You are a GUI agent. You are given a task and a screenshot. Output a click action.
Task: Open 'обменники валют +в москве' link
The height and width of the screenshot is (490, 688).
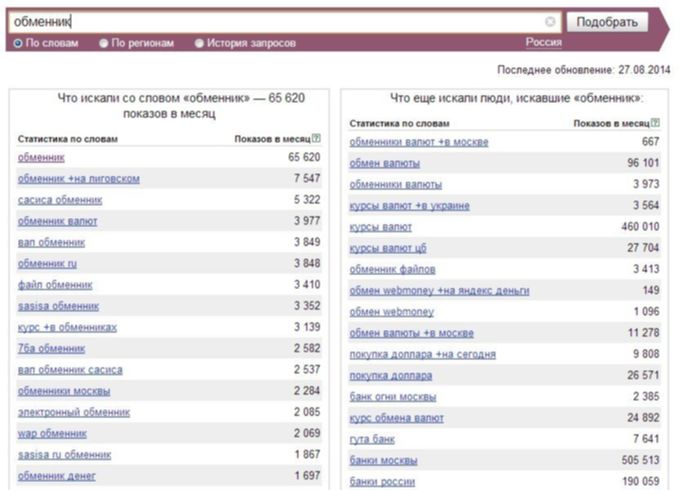[419, 142]
